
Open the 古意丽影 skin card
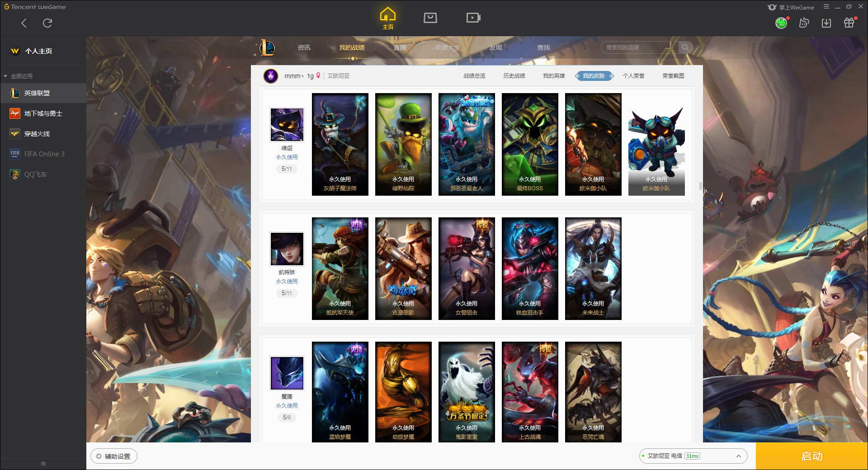403,269
